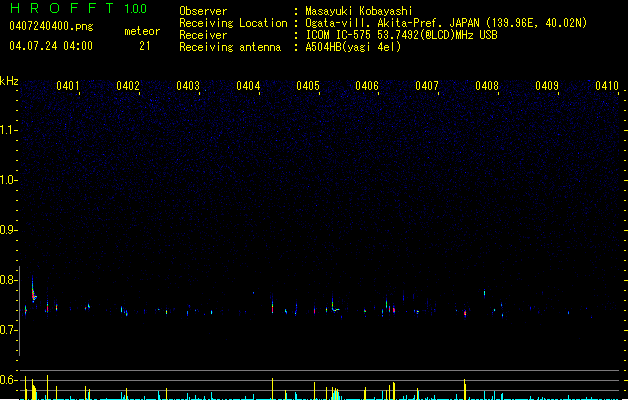Click observer name Masayuki Kobayashi
629x400 pixels.
359,11
